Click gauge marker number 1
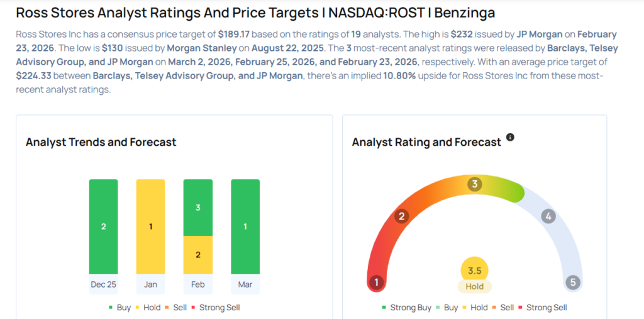The height and width of the screenshot is (319, 644). tap(377, 282)
